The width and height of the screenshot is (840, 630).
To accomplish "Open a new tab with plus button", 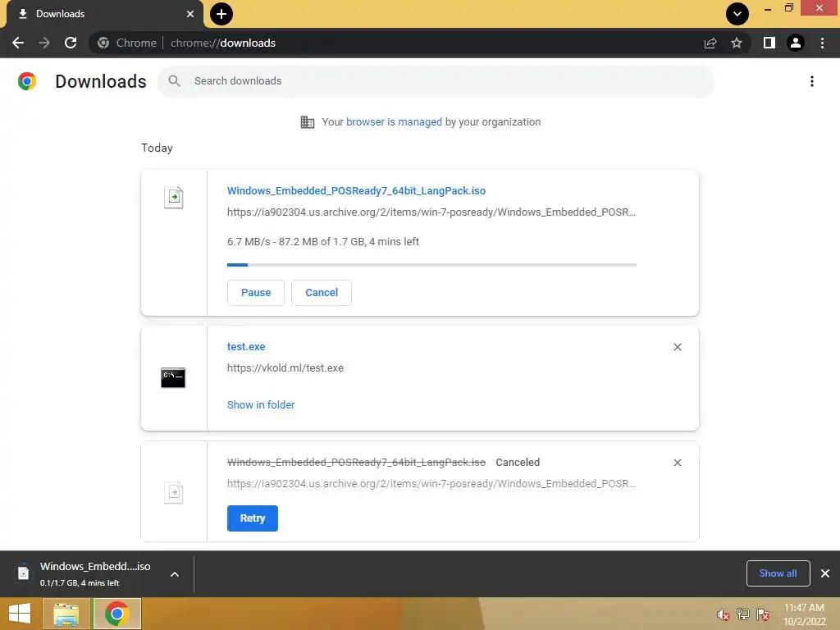I will [221, 14].
